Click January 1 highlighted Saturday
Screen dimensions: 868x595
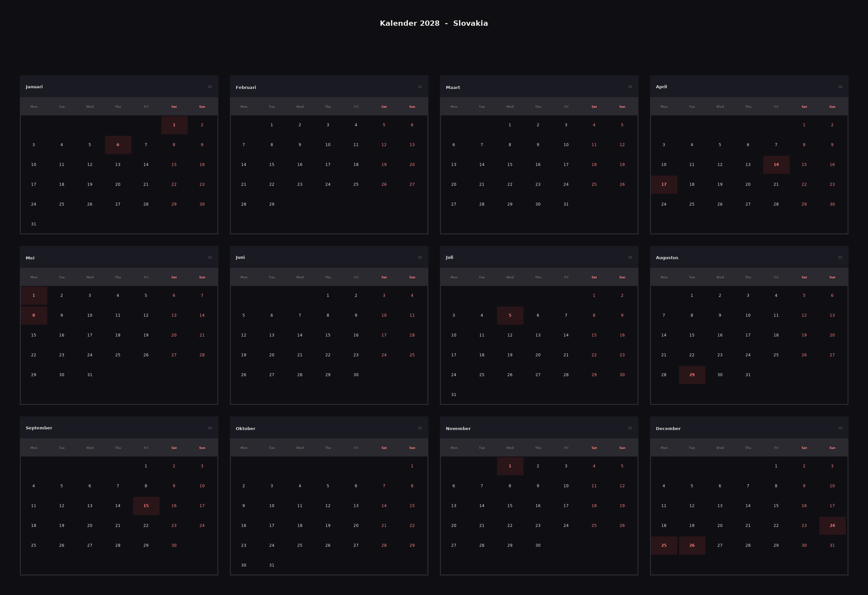[x=174, y=125]
